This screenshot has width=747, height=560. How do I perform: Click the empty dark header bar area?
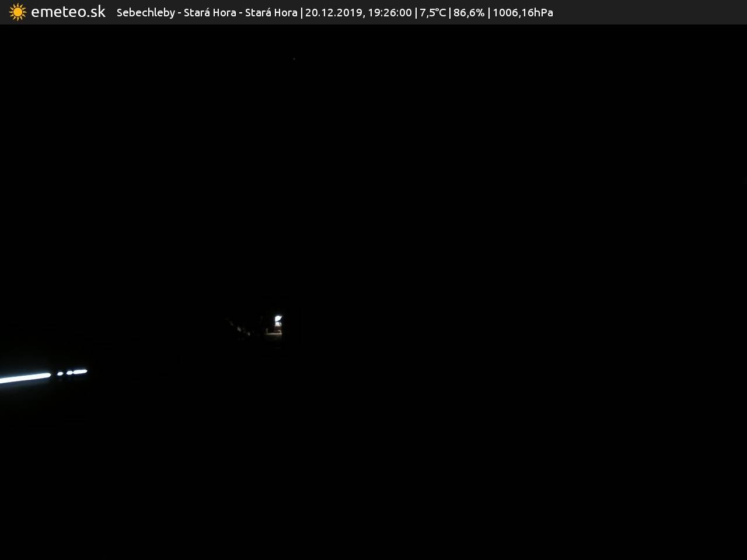[x=648, y=12]
